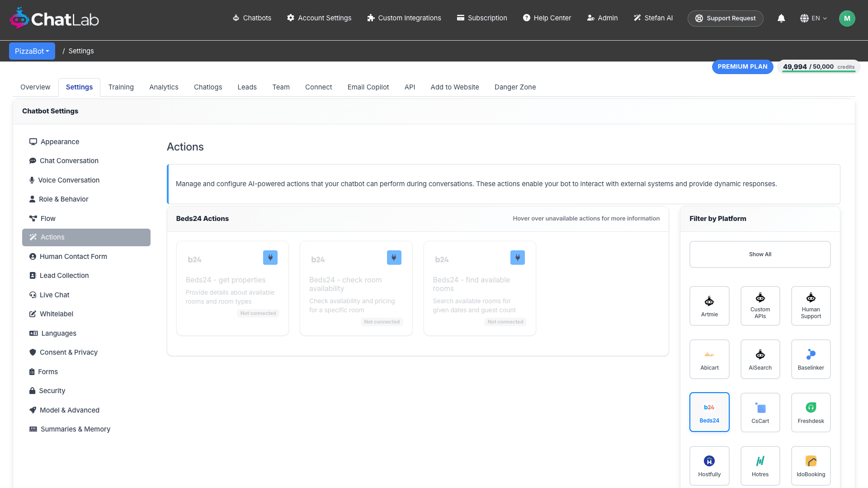Choose the IdoBooking platform tile
The width and height of the screenshot is (868, 488).
click(x=811, y=466)
